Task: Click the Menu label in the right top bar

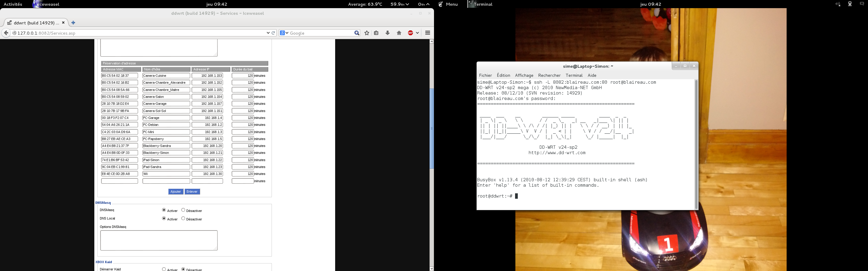Action: coord(451,4)
